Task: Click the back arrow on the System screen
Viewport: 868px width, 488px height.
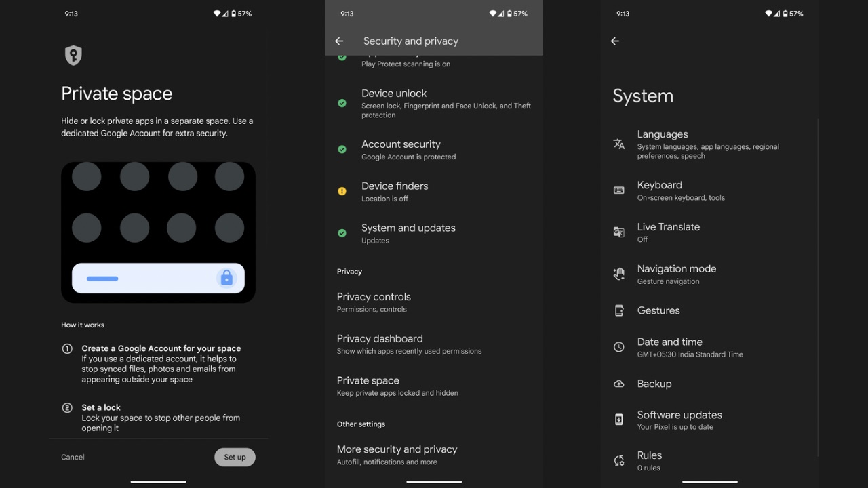Action: pos(614,41)
